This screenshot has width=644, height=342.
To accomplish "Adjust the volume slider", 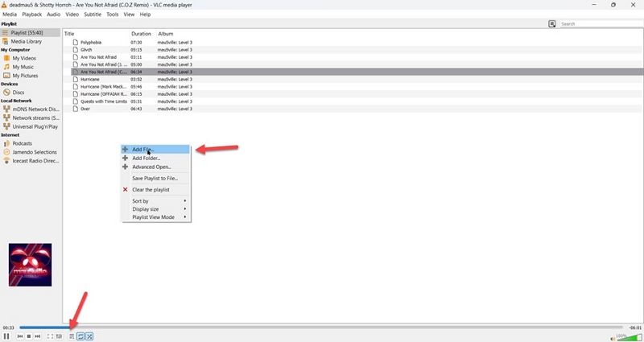I will coord(630,338).
